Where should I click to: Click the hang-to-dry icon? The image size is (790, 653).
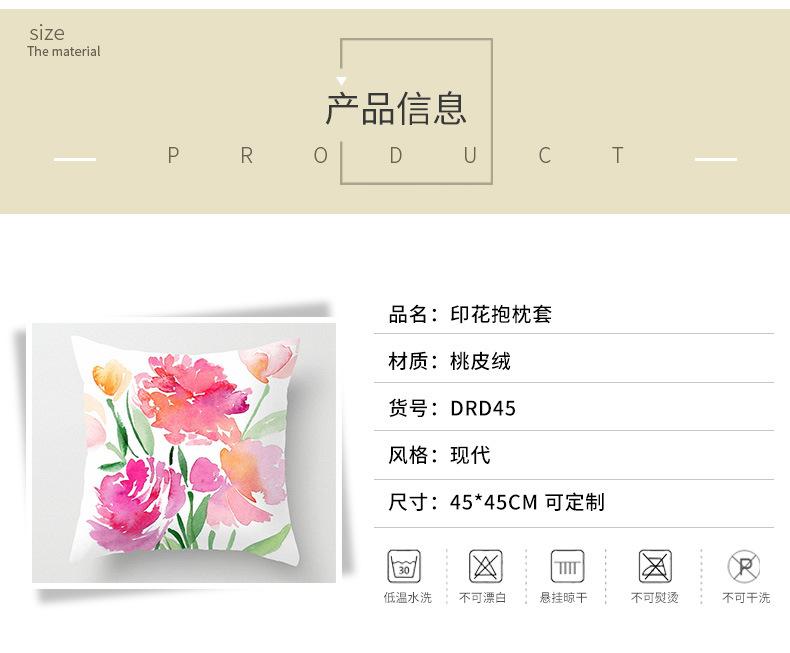[567, 566]
